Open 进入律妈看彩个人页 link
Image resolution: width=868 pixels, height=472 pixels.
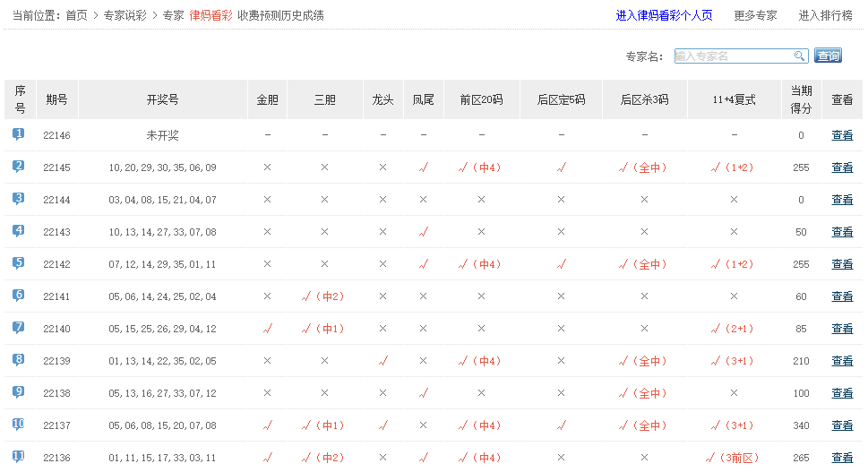[x=664, y=16]
